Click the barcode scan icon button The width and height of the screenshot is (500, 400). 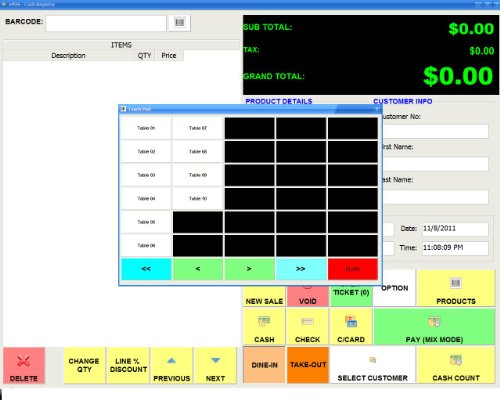click(x=179, y=23)
